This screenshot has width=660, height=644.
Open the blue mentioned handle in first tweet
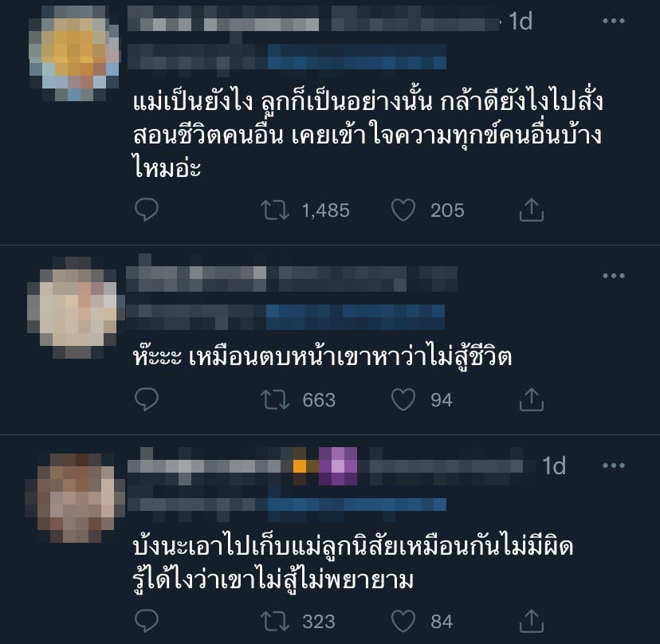pyautogui.click(x=357, y=57)
